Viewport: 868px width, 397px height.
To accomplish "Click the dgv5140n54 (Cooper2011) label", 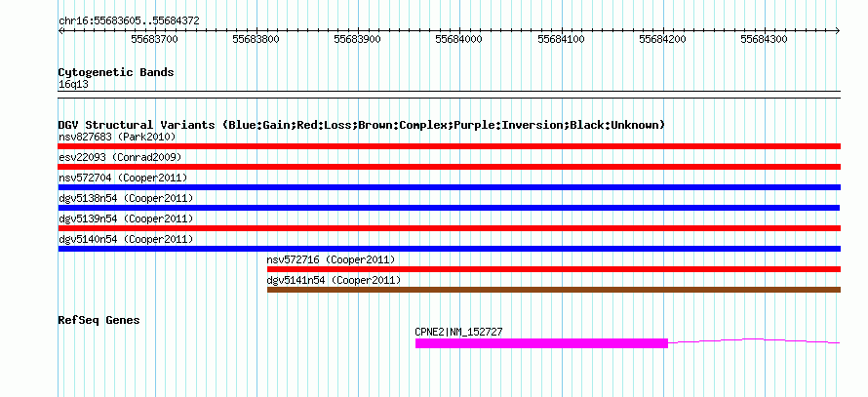I will 126,239.
